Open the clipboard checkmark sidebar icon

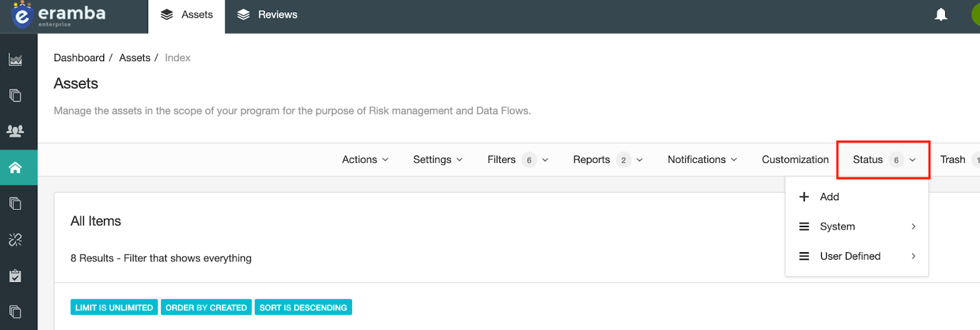tap(15, 276)
